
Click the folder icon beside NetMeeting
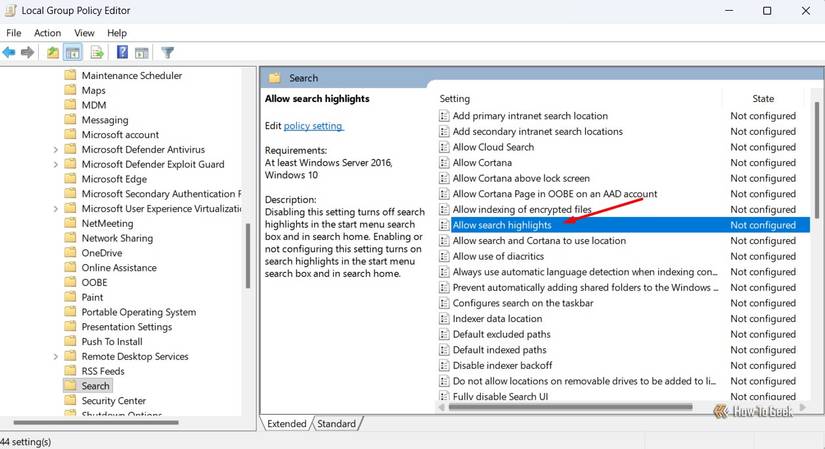[70, 223]
